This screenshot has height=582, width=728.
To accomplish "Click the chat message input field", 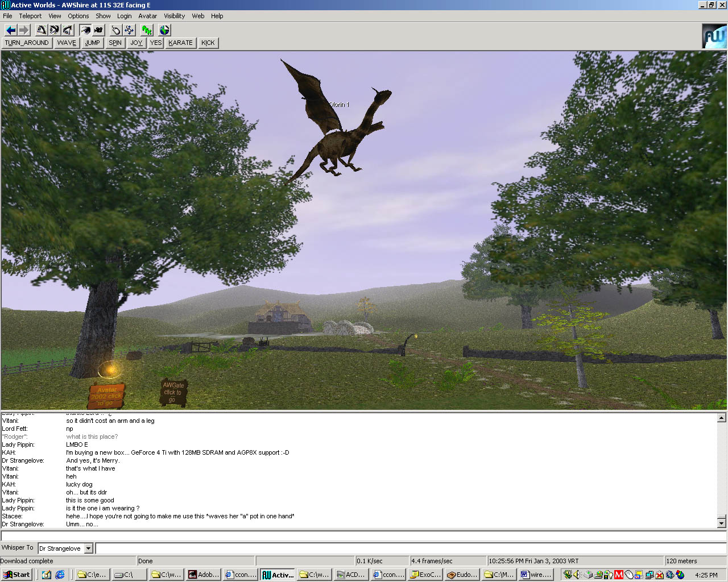I will pyautogui.click(x=363, y=536).
